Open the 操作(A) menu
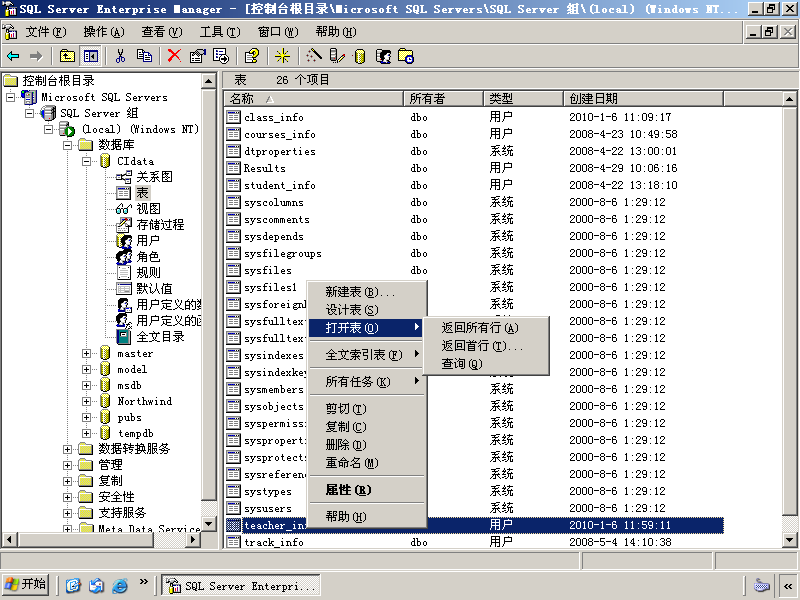800x600 pixels. [x=104, y=32]
